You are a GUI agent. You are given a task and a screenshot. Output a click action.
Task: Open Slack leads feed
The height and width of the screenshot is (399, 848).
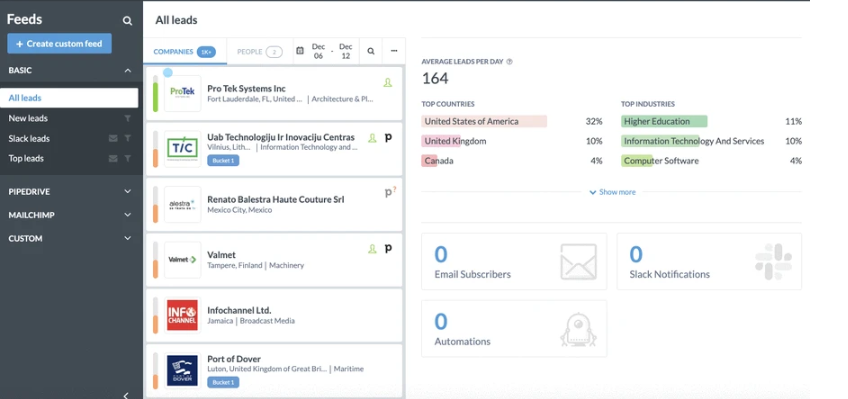click(29, 138)
